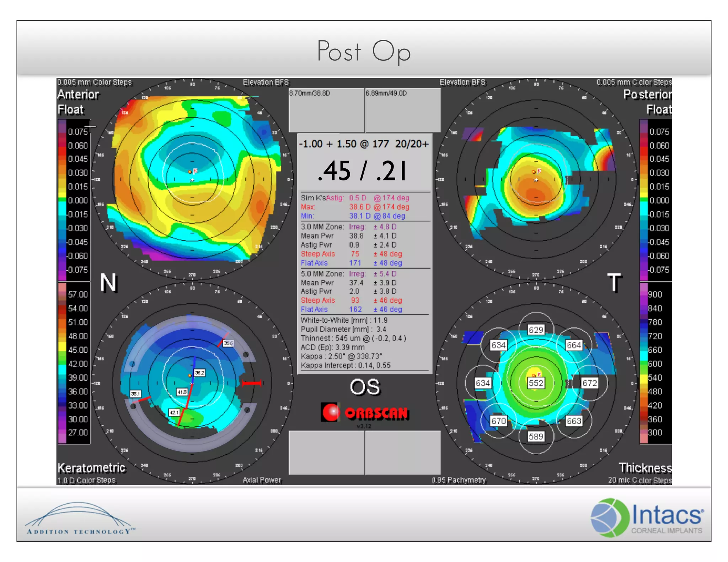The height and width of the screenshot is (562, 728).
Task: Click the Sim K's Astig value row
Action: coord(355,198)
